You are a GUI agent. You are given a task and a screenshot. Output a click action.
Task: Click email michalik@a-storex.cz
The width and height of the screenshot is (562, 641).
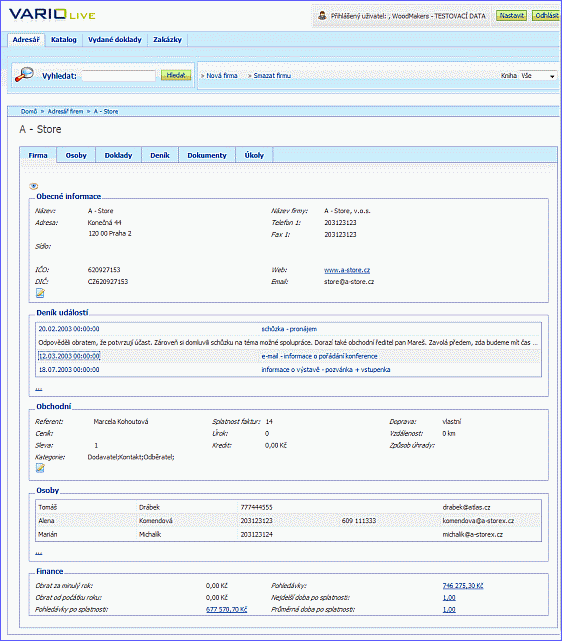click(472, 534)
